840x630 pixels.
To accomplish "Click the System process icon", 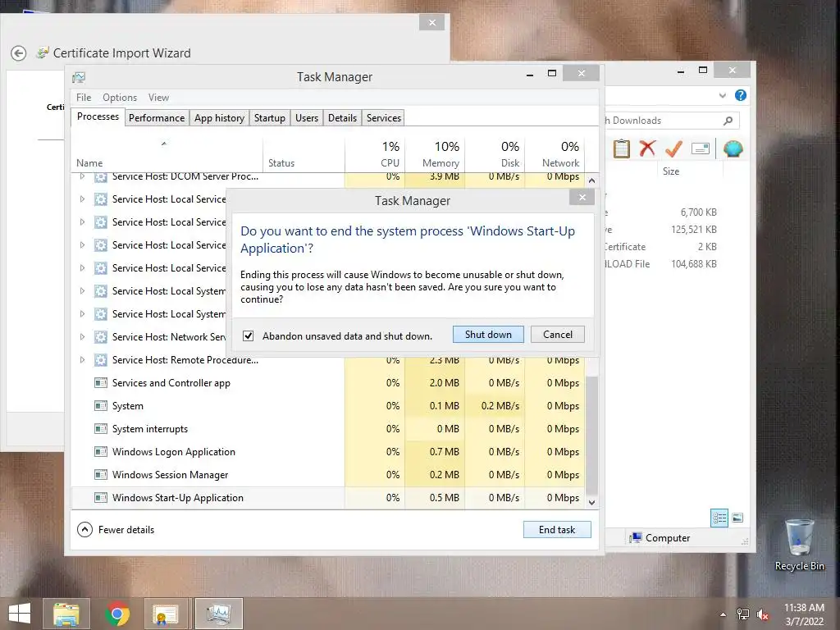I will [100, 406].
